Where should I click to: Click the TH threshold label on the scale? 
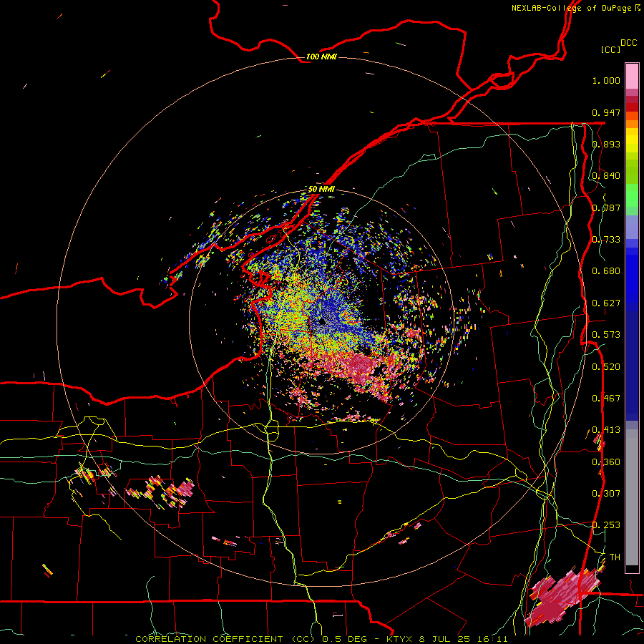pos(615,557)
